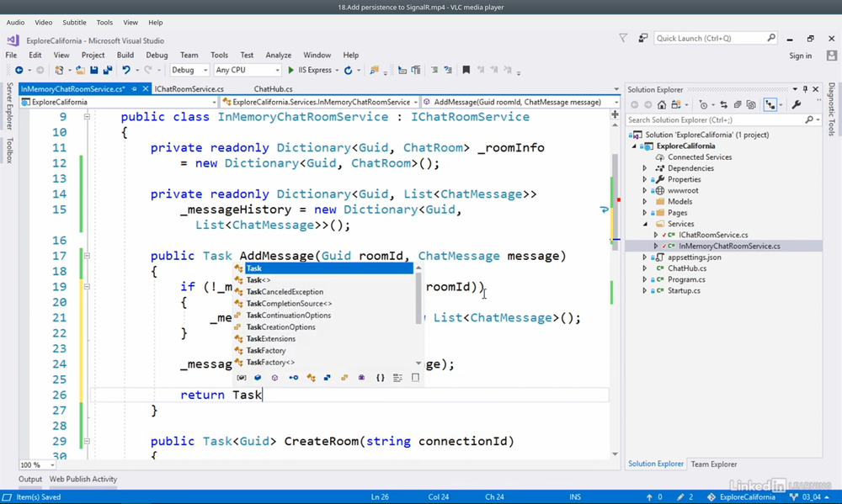
Task: Toggle interfaces filter in IntelliSense popup
Action: 294,378
